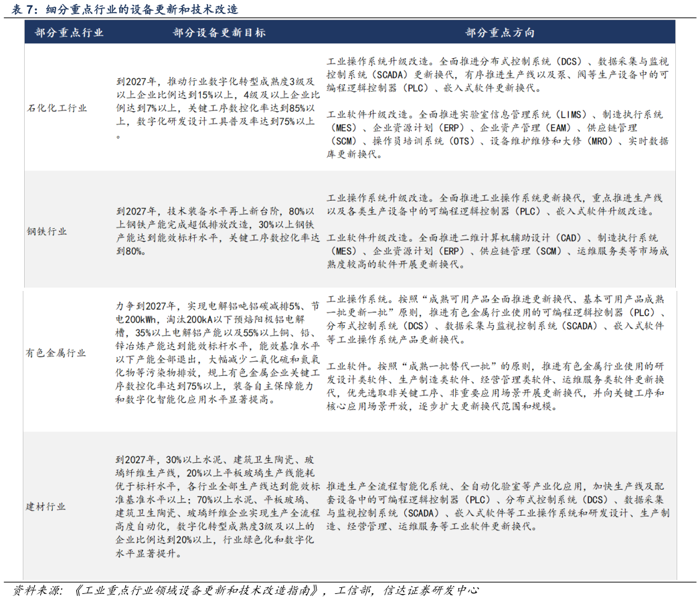Click the 有色金属行业 row label

click(x=56, y=353)
